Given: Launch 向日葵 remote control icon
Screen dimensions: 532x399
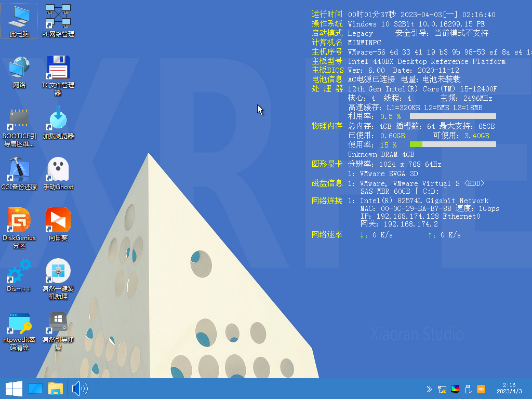Looking at the screenshot, I should (58, 221).
